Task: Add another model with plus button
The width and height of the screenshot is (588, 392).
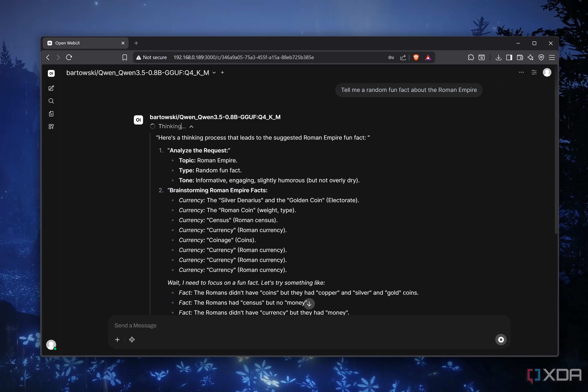Action: coord(222,73)
